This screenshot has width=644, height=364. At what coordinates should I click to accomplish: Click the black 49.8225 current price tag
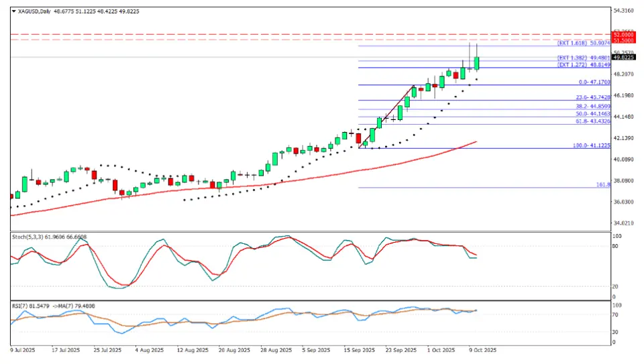(624, 57)
